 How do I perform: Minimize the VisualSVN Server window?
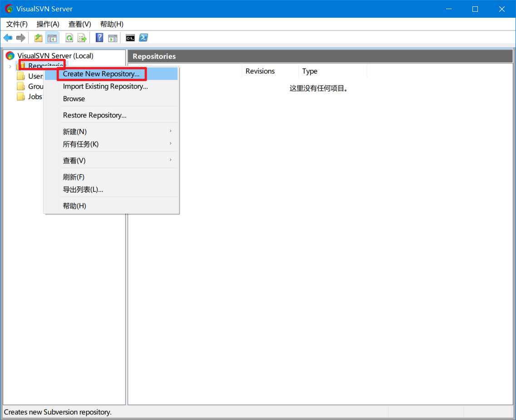click(448, 9)
